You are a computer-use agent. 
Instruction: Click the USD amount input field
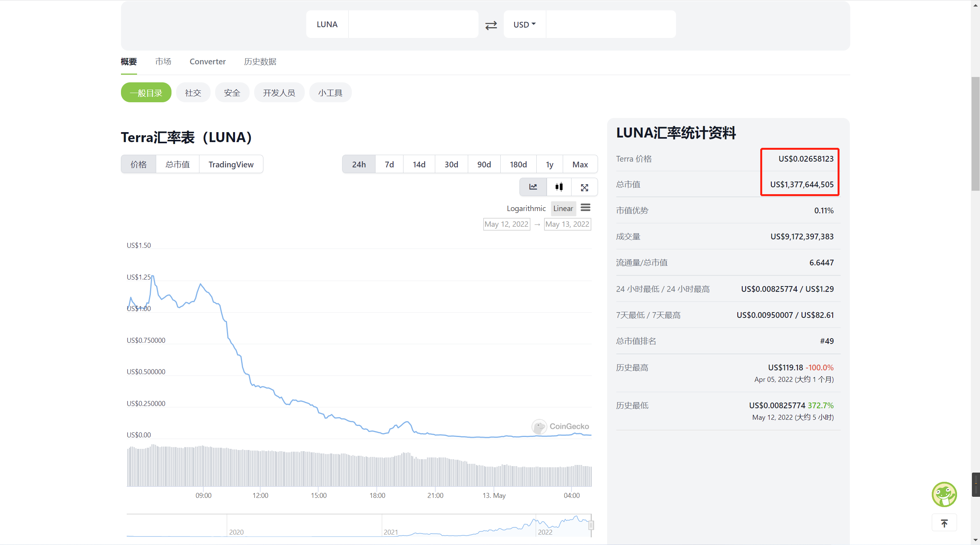click(x=611, y=24)
